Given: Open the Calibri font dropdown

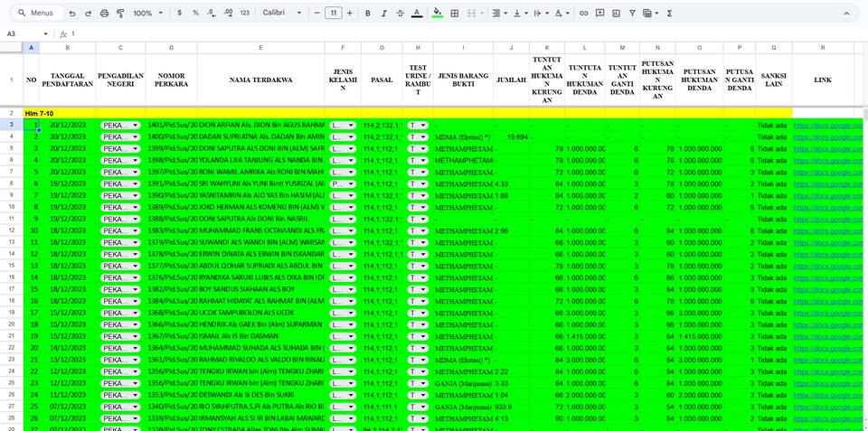Looking at the screenshot, I should (x=282, y=13).
